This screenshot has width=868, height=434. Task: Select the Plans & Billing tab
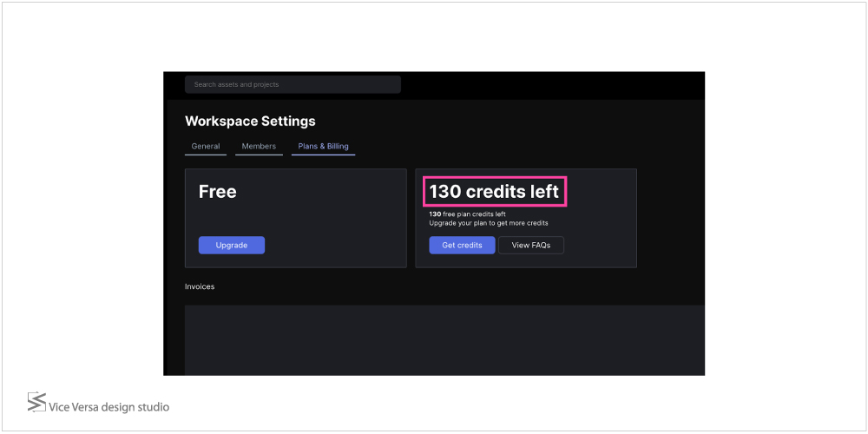click(323, 147)
